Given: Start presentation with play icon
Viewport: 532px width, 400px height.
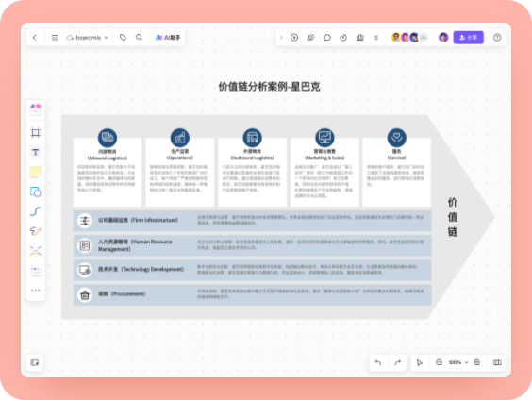Looking at the screenshot, I should point(294,38).
